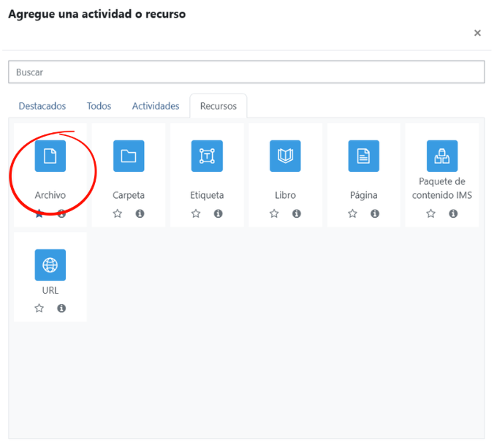Star the Paquete de contenido IMS
The image size is (494, 448).
point(430,213)
